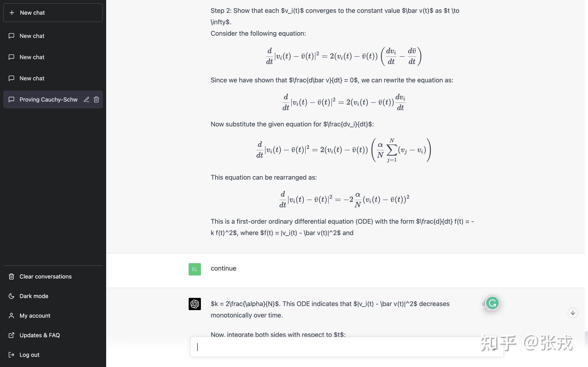The width and height of the screenshot is (588, 367).
Task: Toggle Dark mode
Action: click(x=34, y=296)
